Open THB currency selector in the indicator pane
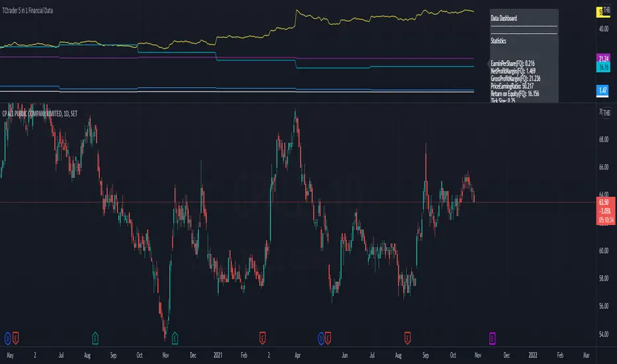This screenshot has width=617, height=364. (x=606, y=11)
